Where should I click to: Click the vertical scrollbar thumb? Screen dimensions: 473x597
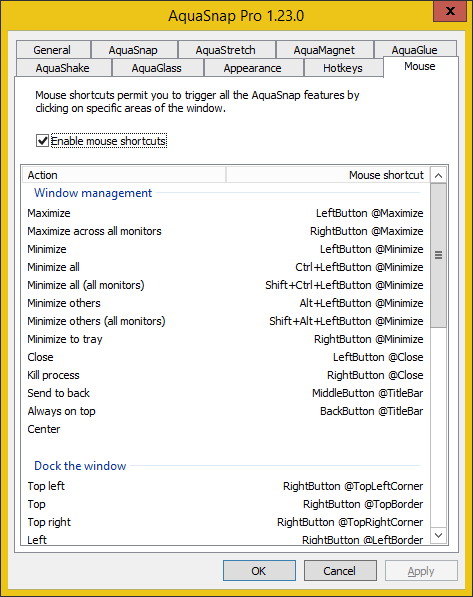(438, 255)
